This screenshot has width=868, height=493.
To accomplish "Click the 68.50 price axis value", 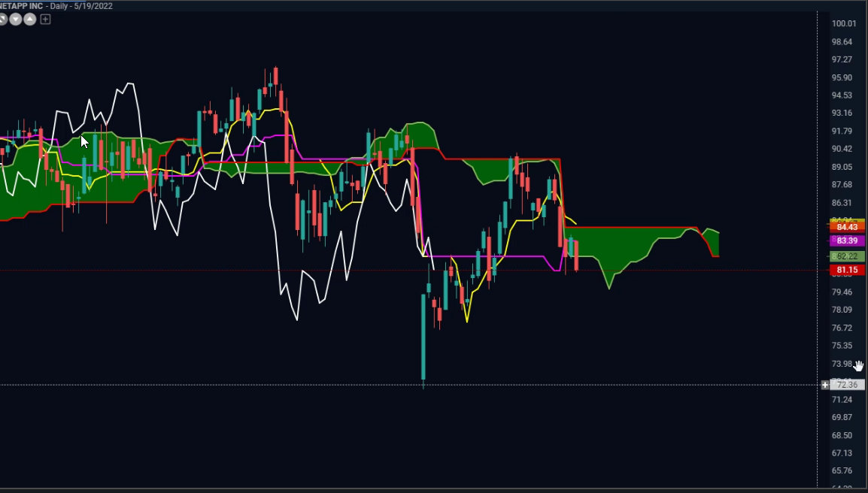I will click(842, 435).
